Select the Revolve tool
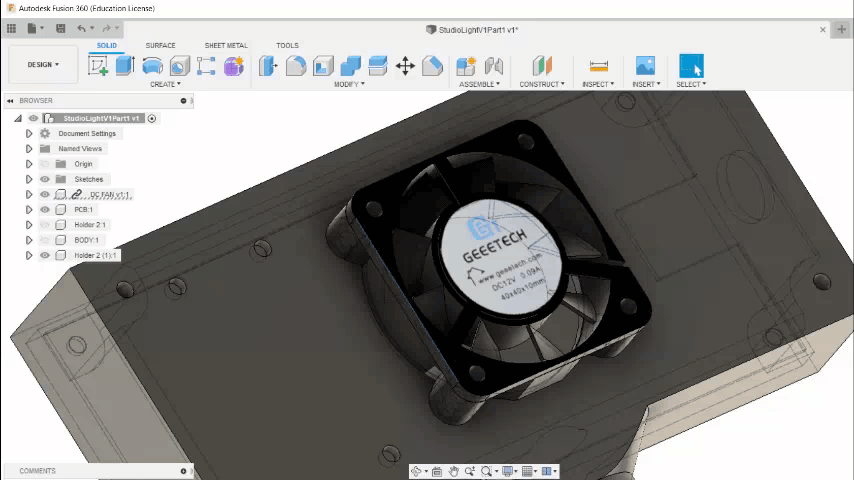The width and height of the screenshot is (854, 480). (152, 66)
